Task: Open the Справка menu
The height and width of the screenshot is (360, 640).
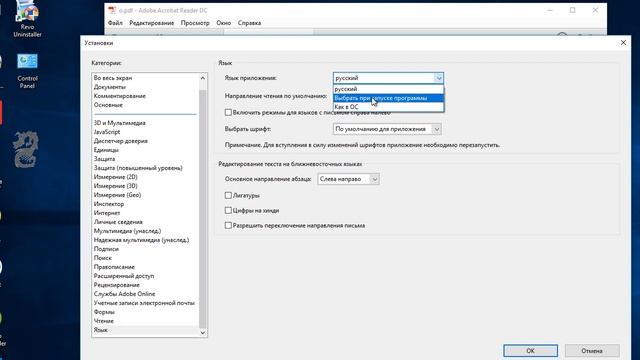Action: pos(249,23)
